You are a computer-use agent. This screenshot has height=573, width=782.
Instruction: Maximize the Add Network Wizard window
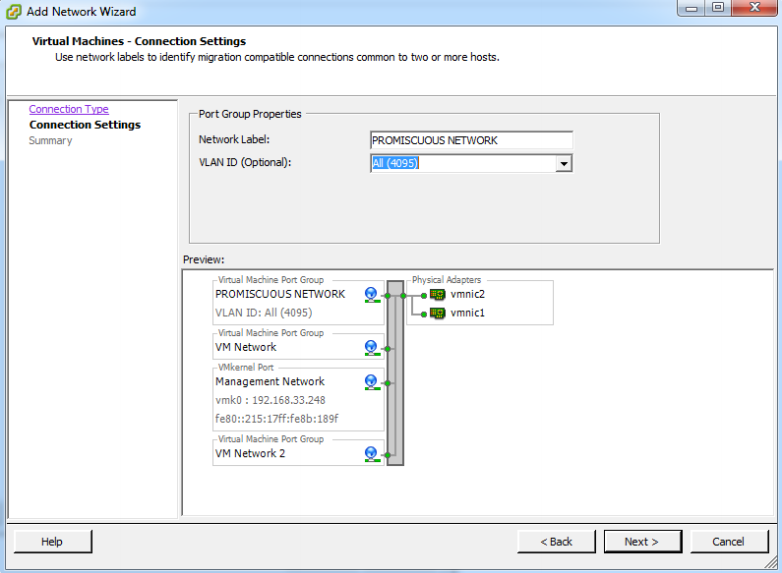718,9
